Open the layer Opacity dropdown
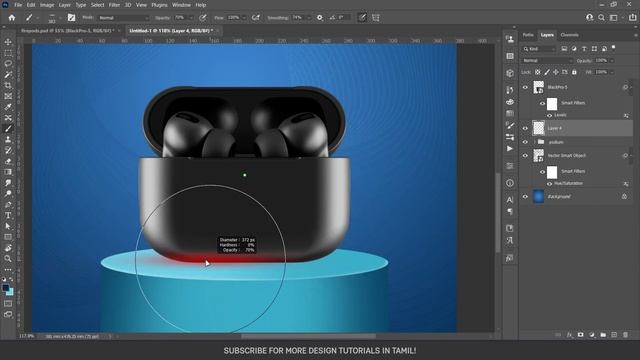Image resolution: width=640 pixels, height=360 pixels. pyautogui.click(x=612, y=60)
